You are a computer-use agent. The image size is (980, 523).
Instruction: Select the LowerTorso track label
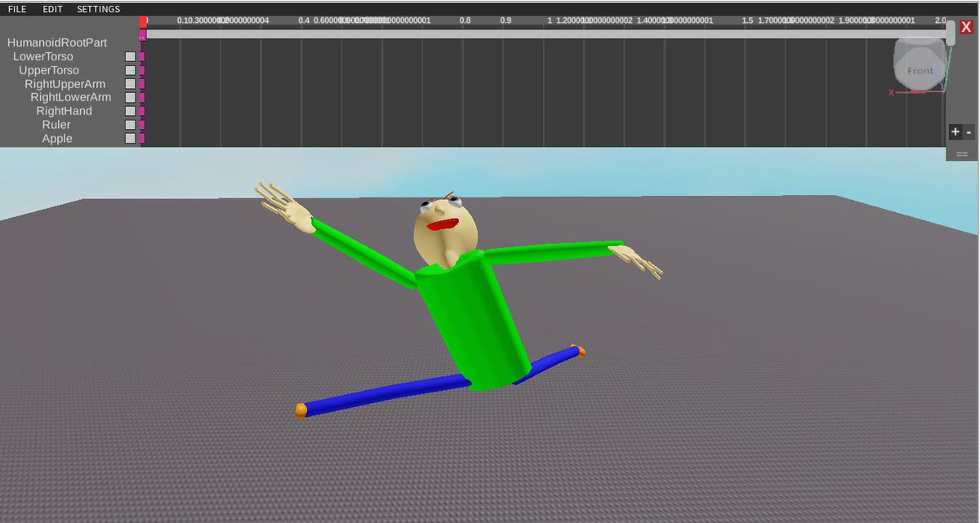43,56
